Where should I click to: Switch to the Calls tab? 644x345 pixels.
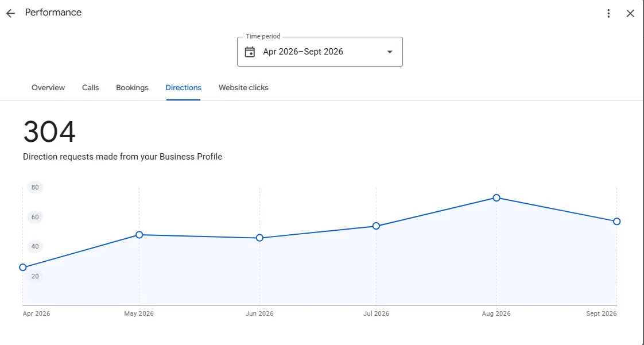point(90,87)
